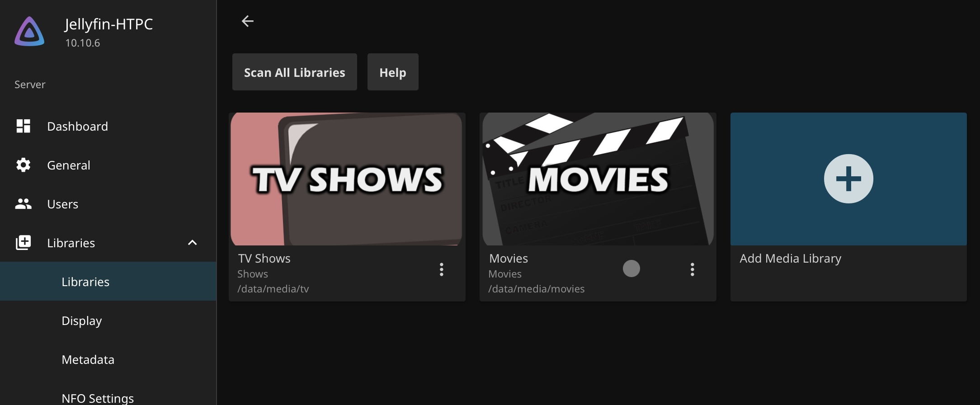Open NFO Settings in sidebar
The width and height of the screenshot is (980, 405).
tap(98, 398)
